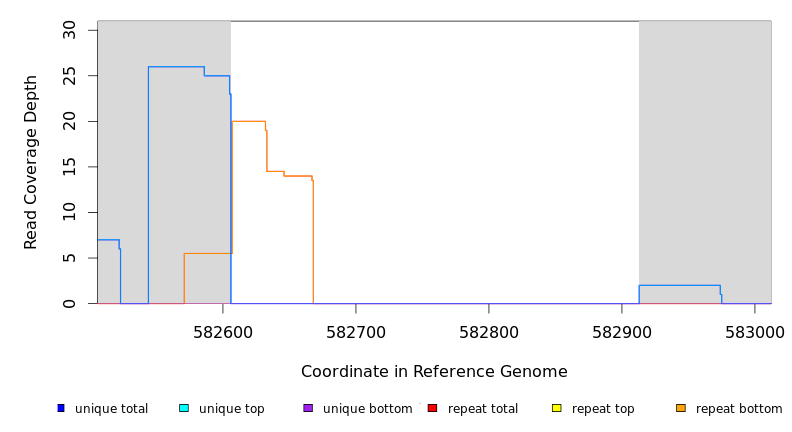Viewport: 792px width, 432px height.
Task: Click the 'repeat total' legend label
Action: tap(483, 409)
